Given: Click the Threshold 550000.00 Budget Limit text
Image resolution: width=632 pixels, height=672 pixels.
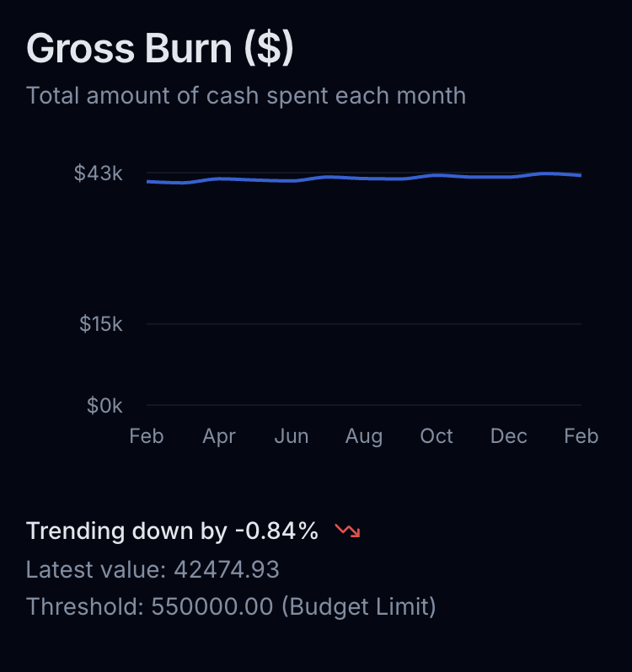Looking at the screenshot, I should (x=231, y=607).
